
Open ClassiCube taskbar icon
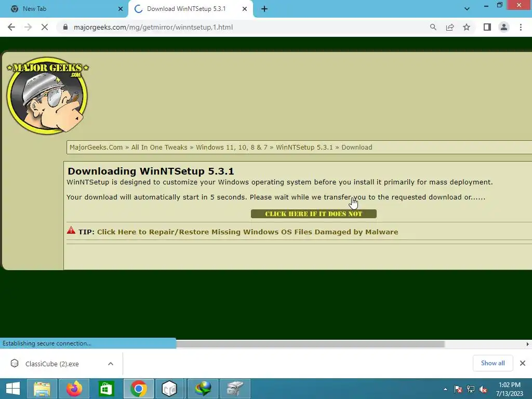pyautogui.click(x=169, y=389)
